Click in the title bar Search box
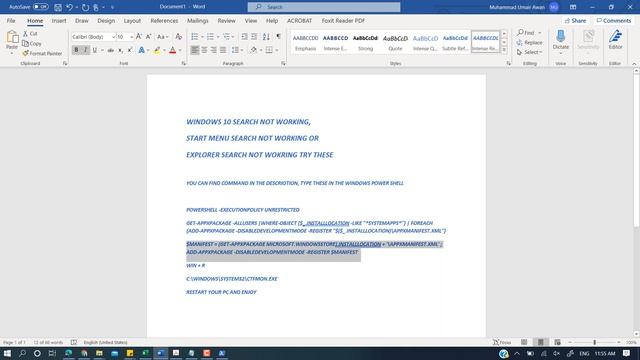The image size is (640, 360). point(324,7)
